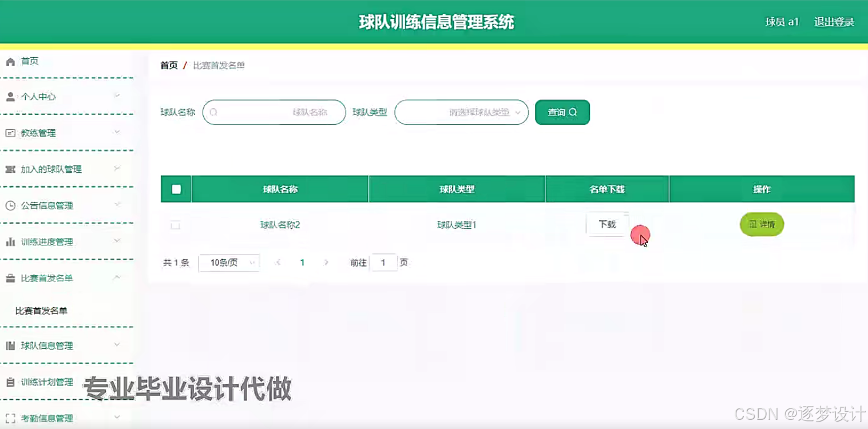Screen dimensions: 868x429
Task: Click the green 详情 action button
Action: [x=762, y=224]
